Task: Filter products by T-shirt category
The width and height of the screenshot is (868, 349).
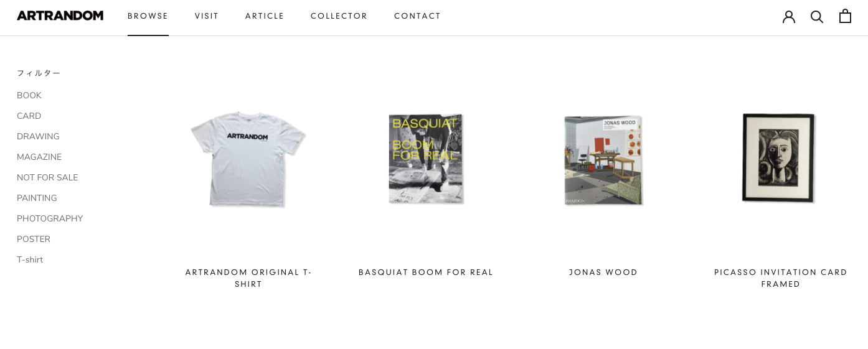Action: click(x=30, y=259)
